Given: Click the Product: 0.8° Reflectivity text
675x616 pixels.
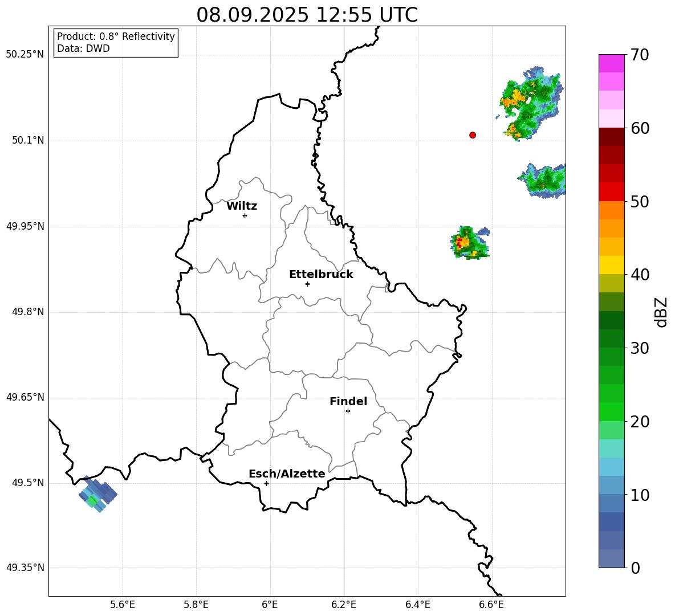Looking at the screenshot, I should 116,36.
